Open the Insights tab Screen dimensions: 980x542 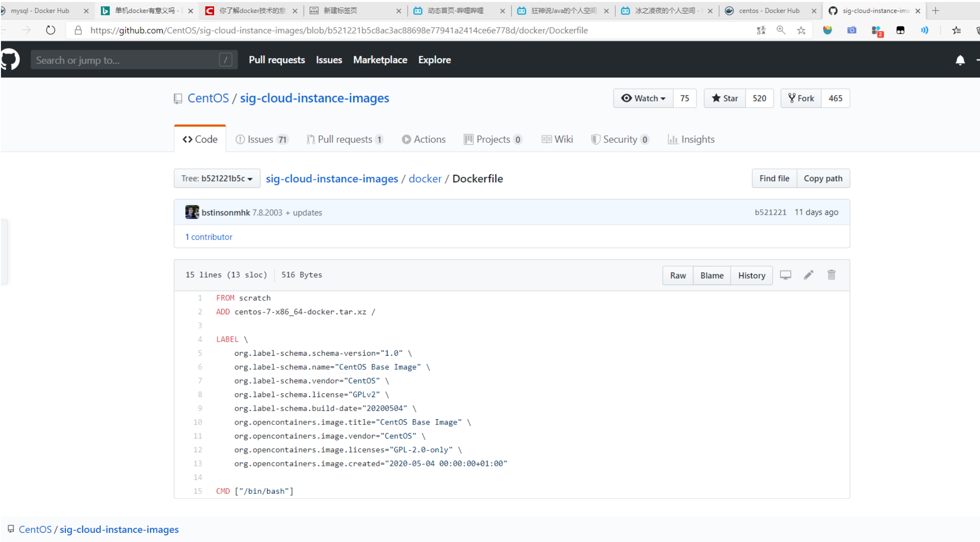click(691, 140)
